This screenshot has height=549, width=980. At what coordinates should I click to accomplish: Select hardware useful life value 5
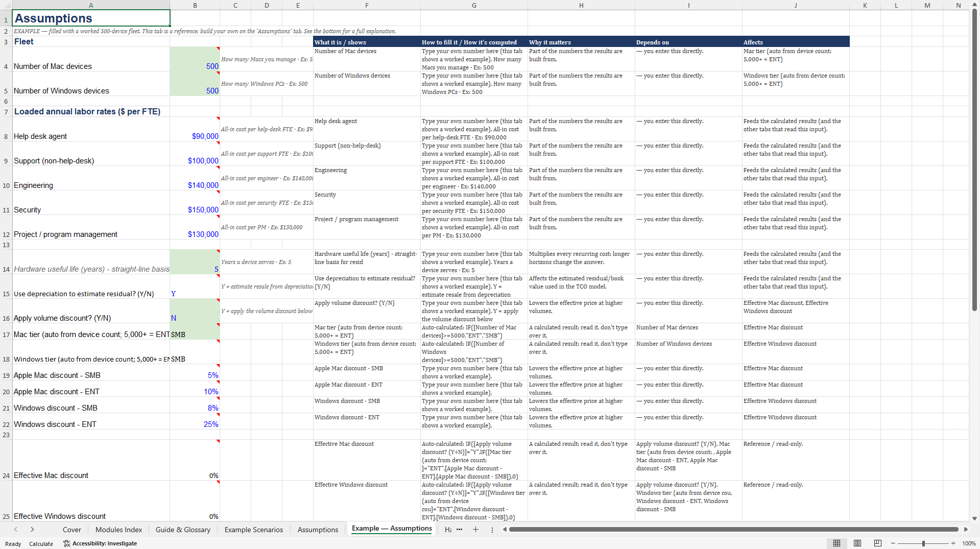pyautogui.click(x=195, y=262)
